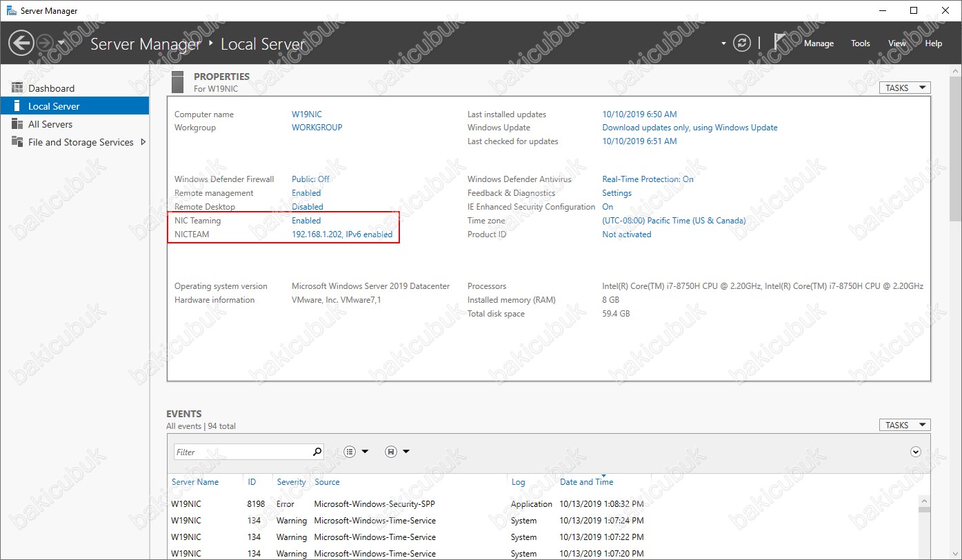This screenshot has width=962, height=560.
Task: Click computer name W19NIC link
Action: 307,114
